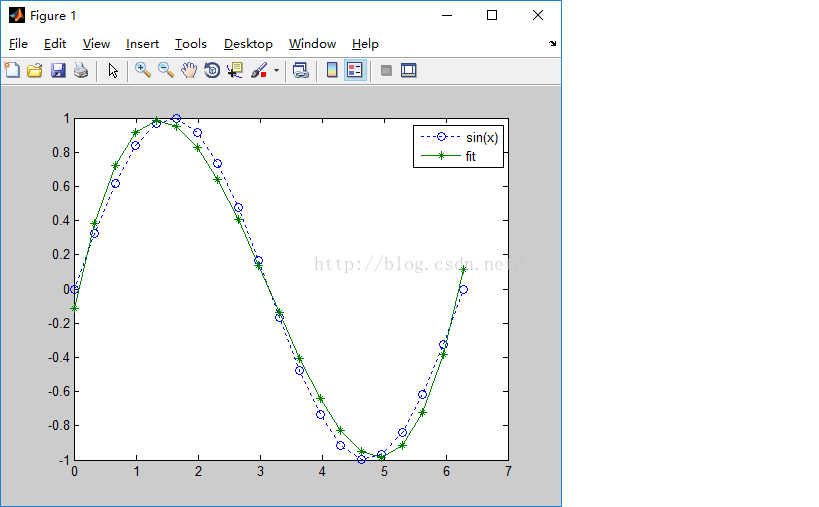Click the New Figure toolbar icon

coord(12,70)
